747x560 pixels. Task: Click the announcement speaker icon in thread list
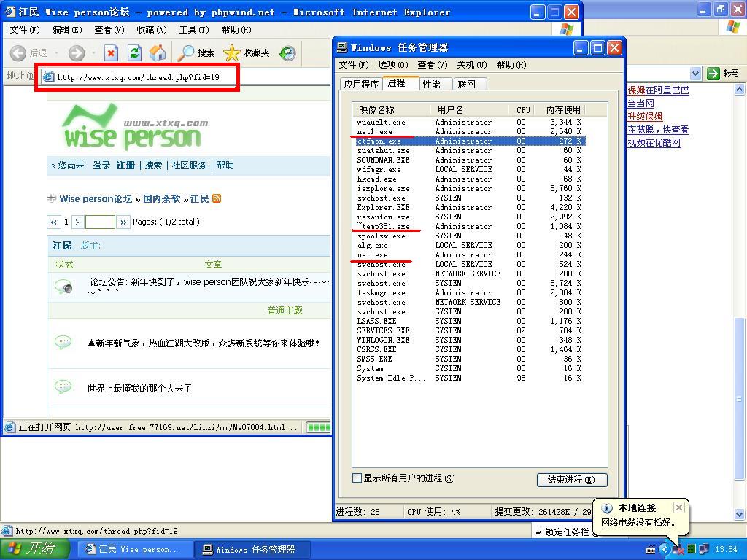point(63,286)
